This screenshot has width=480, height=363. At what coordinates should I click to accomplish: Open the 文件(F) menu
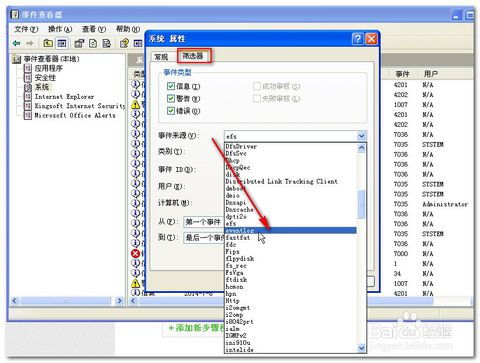[26, 29]
